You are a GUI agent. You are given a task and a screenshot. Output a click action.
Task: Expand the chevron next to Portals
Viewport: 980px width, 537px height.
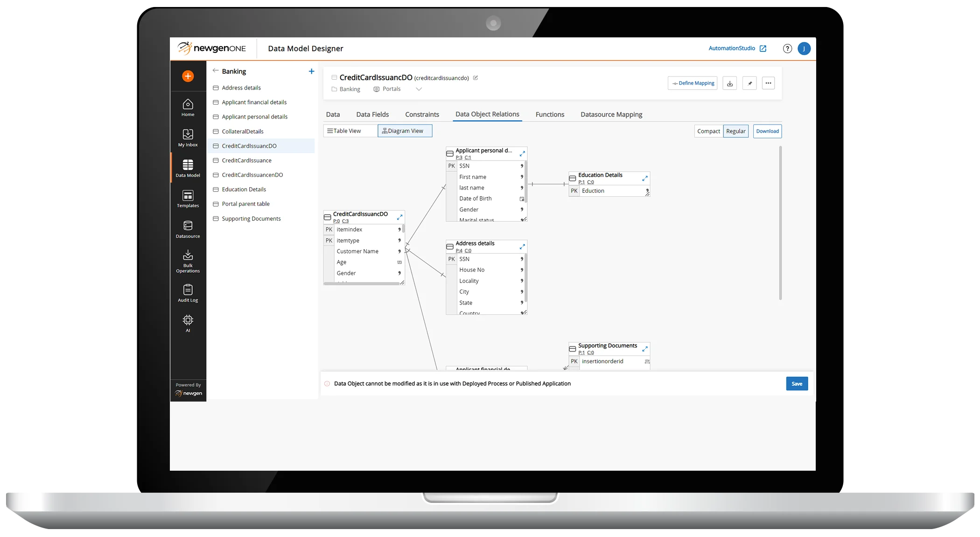click(419, 89)
